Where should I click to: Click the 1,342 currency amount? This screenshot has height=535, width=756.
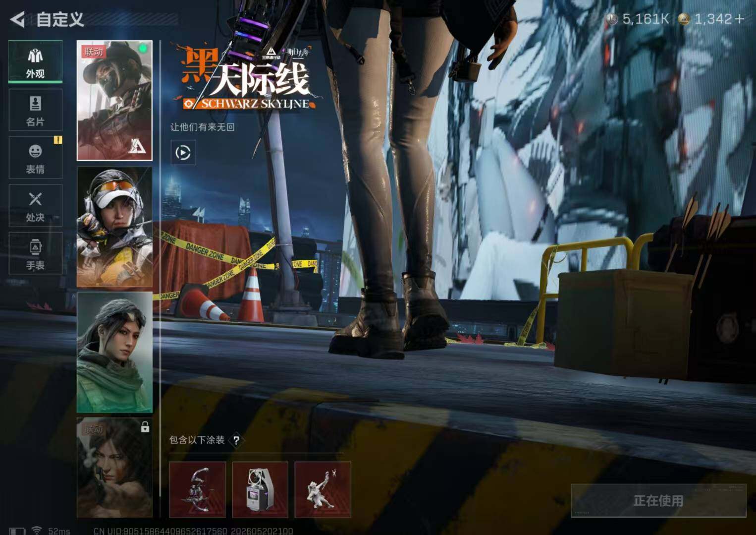click(x=713, y=19)
